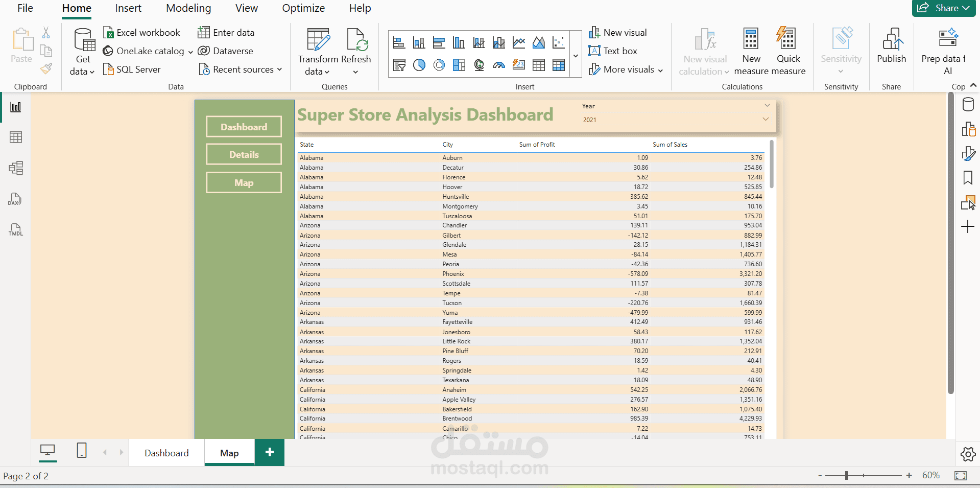This screenshot has height=488, width=980.
Task: Click the green Dashboard navigation button
Action: (244, 127)
